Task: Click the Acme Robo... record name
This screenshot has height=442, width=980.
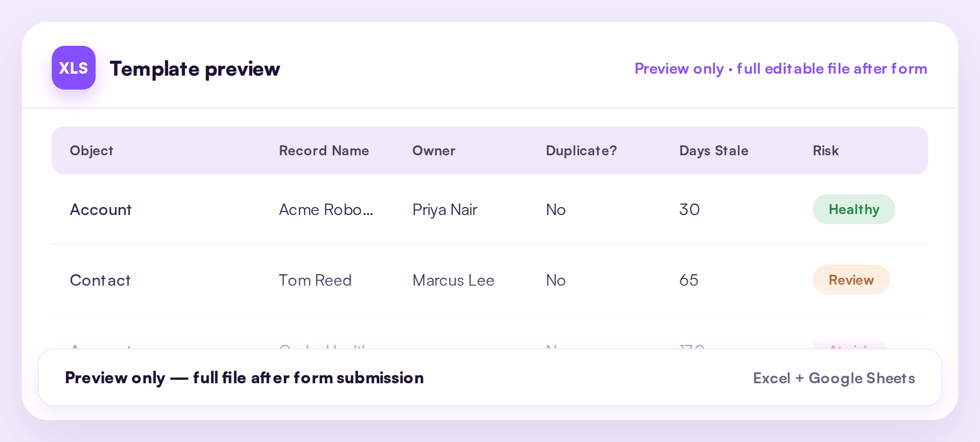Action: (326, 209)
